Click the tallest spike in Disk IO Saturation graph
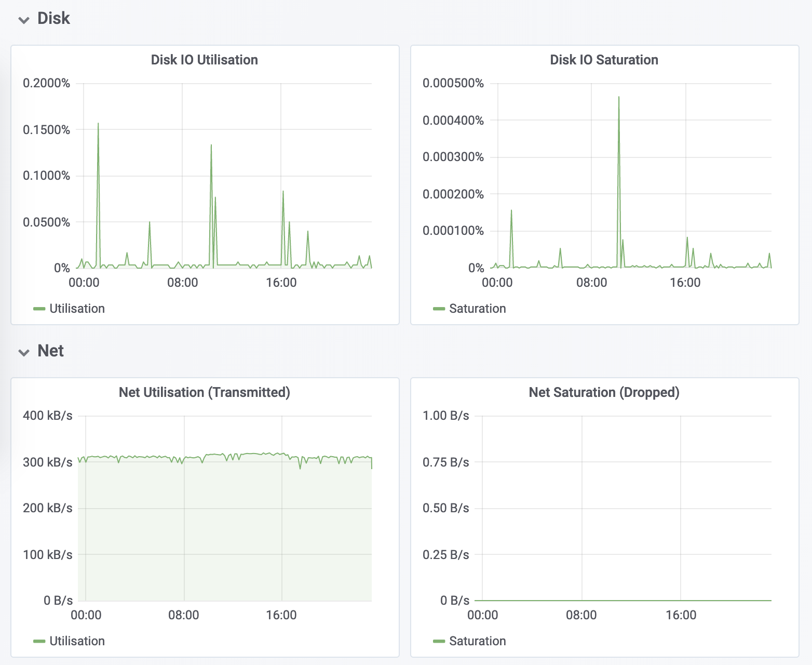 point(619,98)
